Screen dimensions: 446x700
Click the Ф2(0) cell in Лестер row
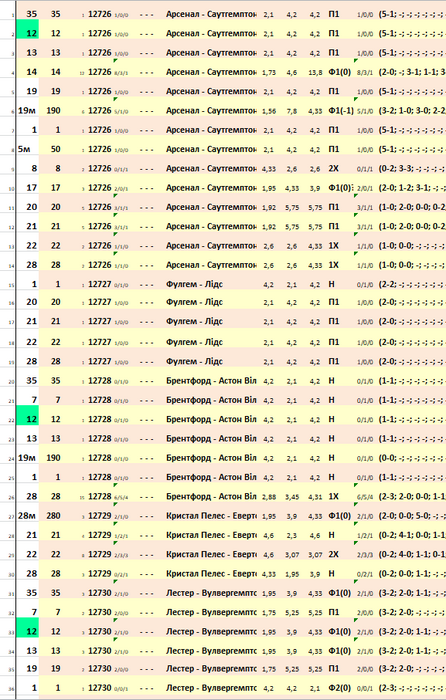point(339,688)
